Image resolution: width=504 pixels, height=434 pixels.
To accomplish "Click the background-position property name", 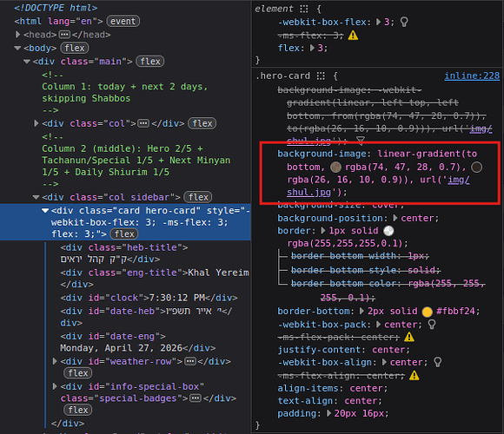I will pos(330,218).
